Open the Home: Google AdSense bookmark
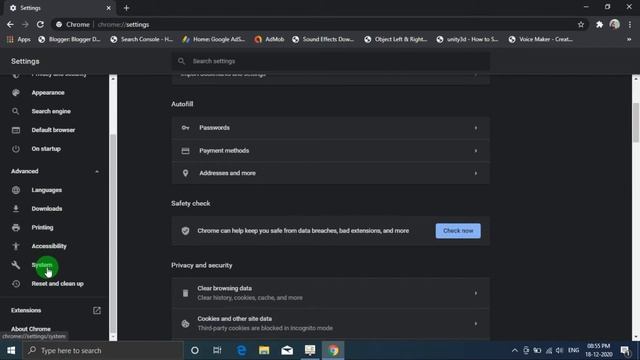 click(x=213, y=39)
